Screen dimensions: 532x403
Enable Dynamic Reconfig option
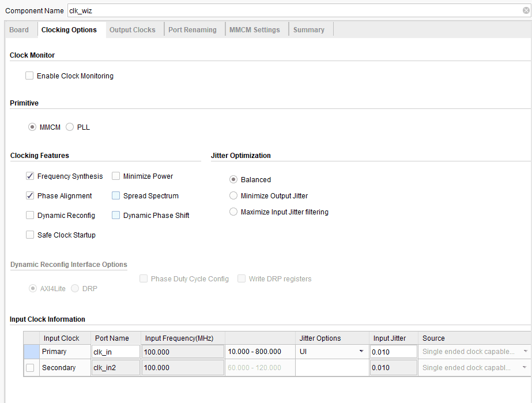[30, 216]
